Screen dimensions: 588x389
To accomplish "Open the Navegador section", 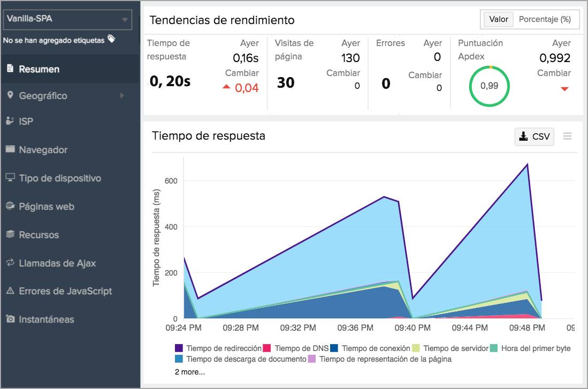I will [x=70, y=150].
